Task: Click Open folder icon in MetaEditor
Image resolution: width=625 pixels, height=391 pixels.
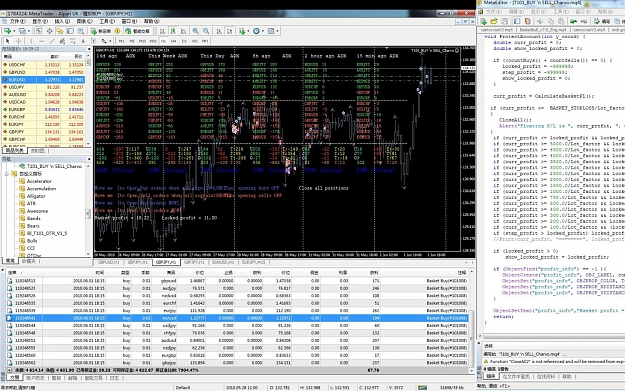Action: tap(494, 21)
